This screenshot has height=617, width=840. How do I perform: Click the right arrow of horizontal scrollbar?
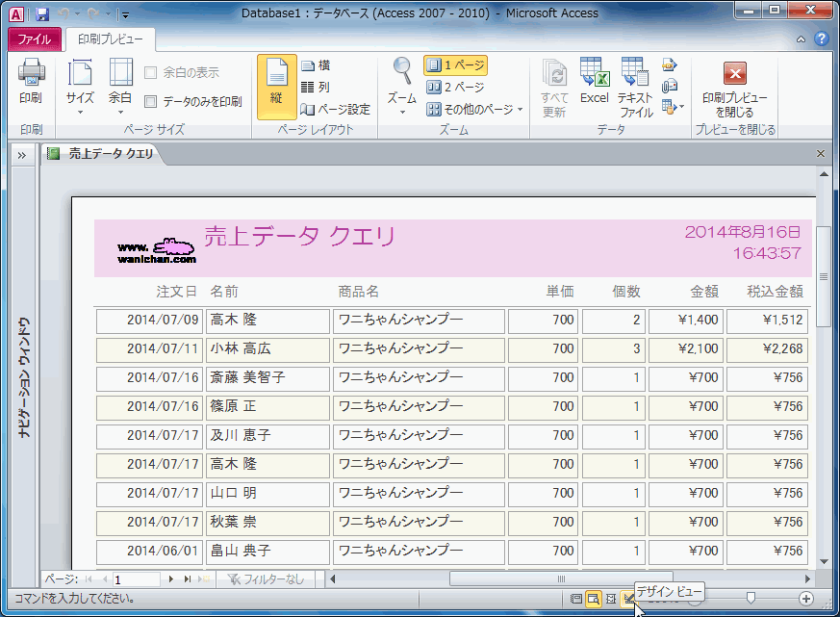[808, 578]
